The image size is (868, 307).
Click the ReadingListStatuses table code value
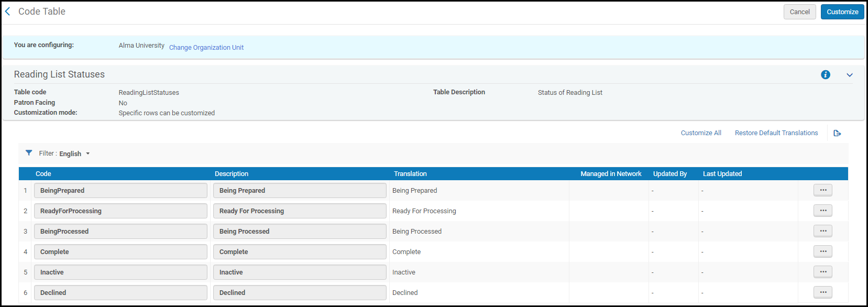click(x=149, y=93)
